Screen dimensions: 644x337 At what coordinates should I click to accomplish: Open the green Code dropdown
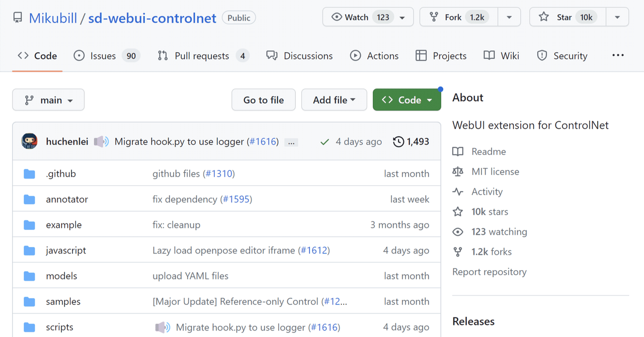click(407, 100)
